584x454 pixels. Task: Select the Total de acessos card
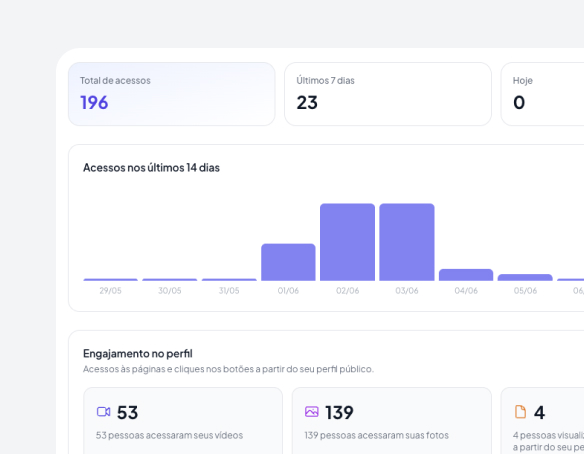[x=172, y=94]
